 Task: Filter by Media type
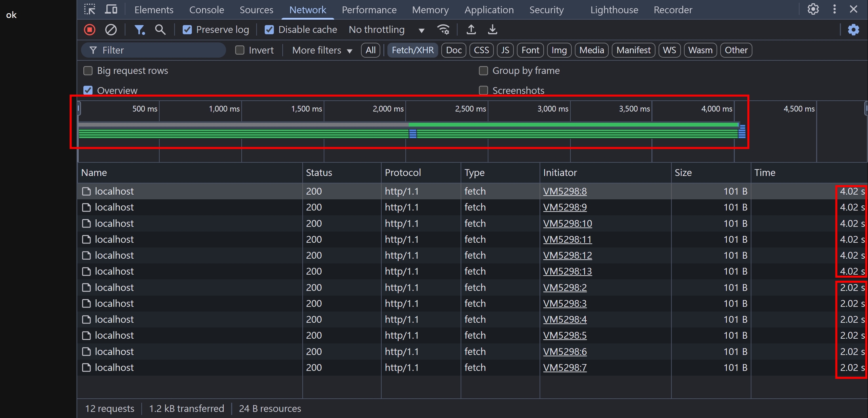[591, 50]
